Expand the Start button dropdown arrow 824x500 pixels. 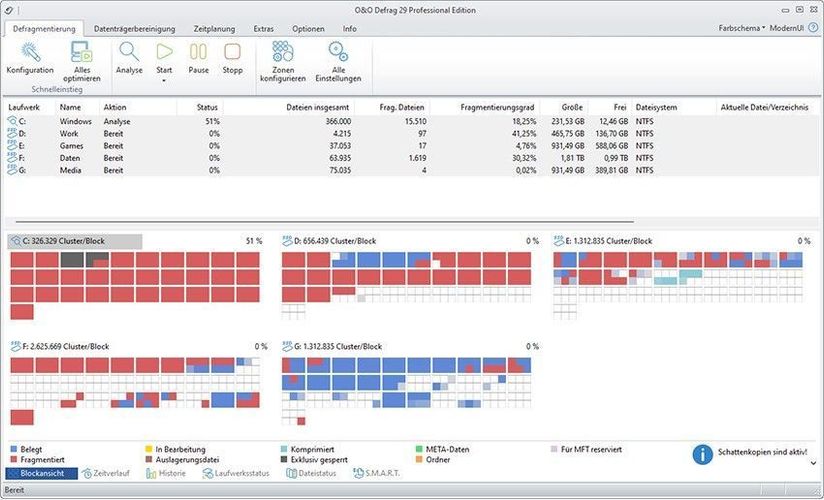pos(164,80)
